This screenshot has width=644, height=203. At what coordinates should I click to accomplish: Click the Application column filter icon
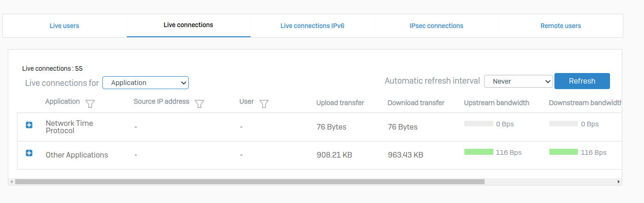tap(90, 104)
